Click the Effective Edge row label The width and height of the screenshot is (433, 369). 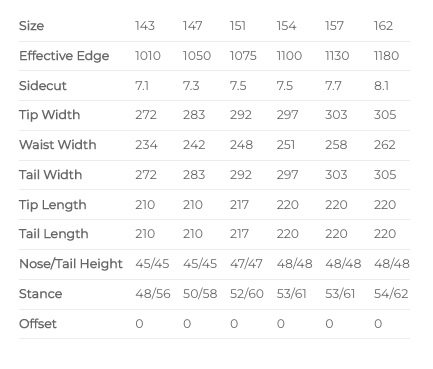pyautogui.click(x=64, y=56)
